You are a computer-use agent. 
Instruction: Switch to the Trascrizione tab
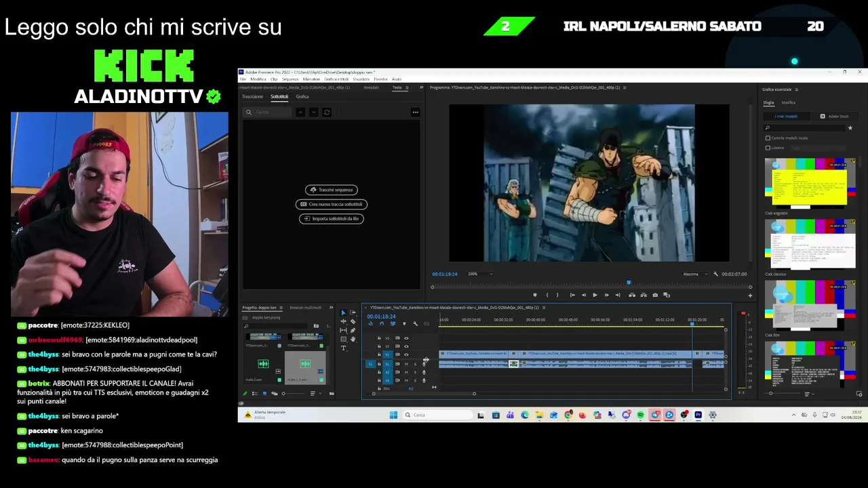click(x=253, y=97)
